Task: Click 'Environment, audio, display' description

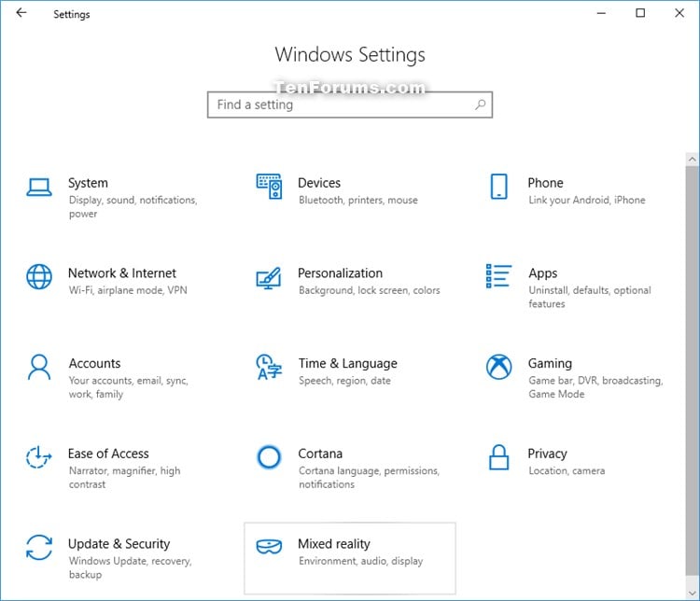Action: click(x=360, y=561)
